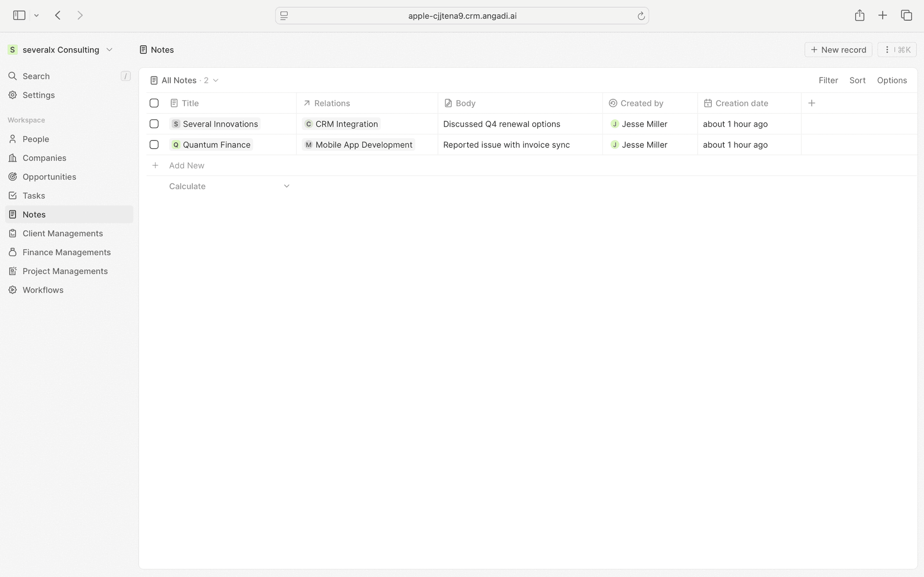
Task: Click the New record button
Action: pyautogui.click(x=838, y=50)
